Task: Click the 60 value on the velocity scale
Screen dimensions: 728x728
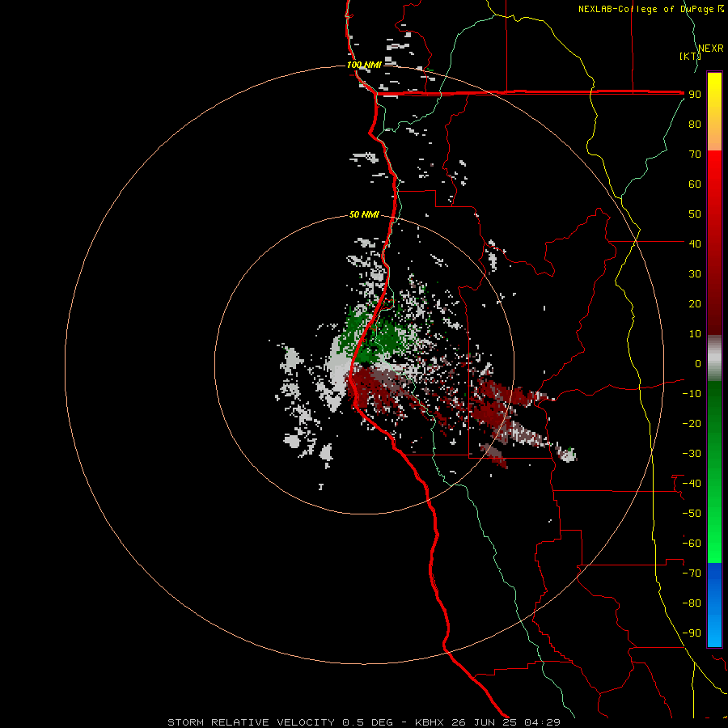Action: [x=695, y=184]
